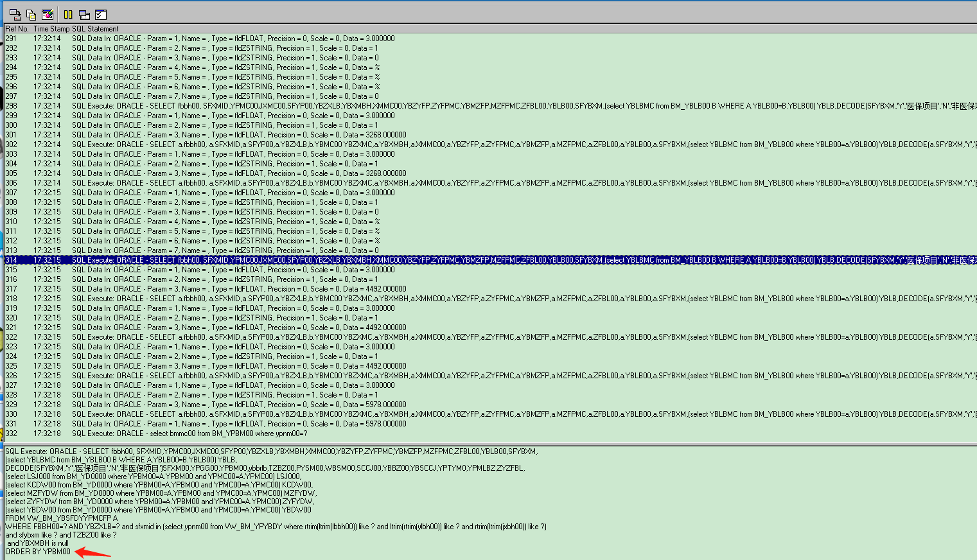
Task: Select row 321 with Data = 4492.000000
Action: click(491, 328)
